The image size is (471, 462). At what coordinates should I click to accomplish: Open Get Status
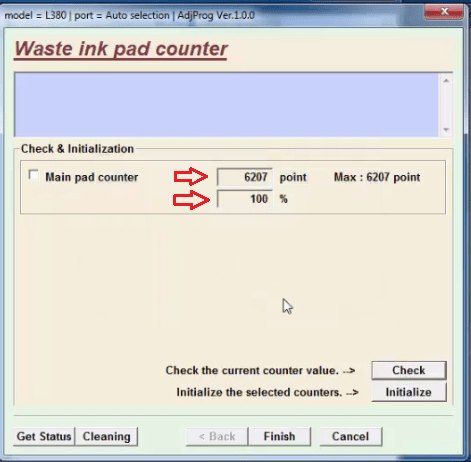44,436
